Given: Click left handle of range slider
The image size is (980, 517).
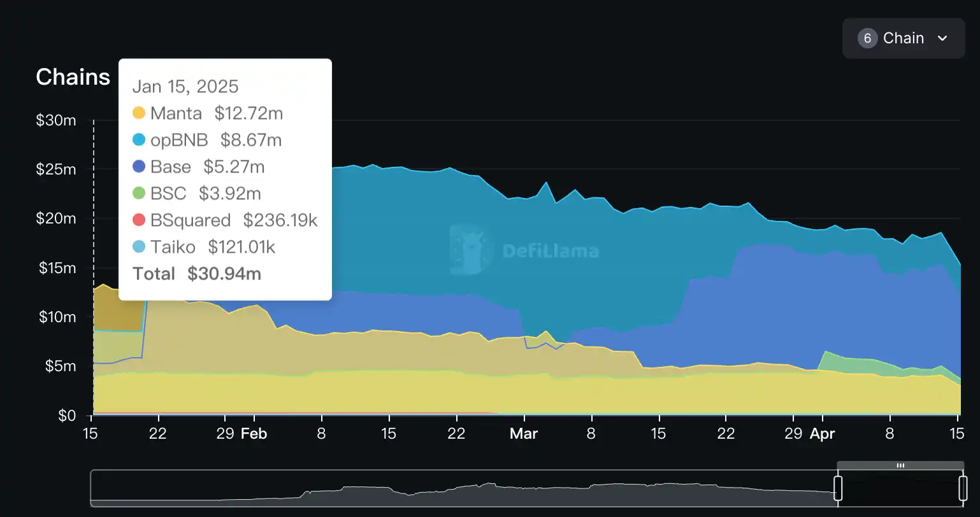Looking at the screenshot, I should [838, 488].
